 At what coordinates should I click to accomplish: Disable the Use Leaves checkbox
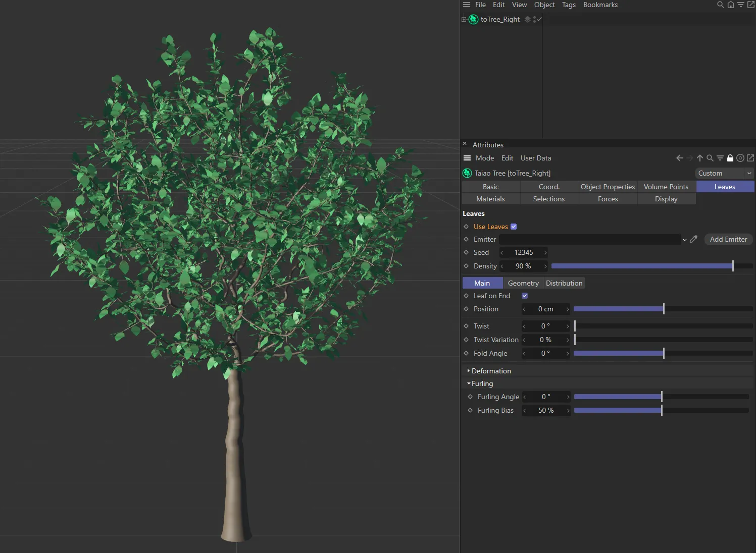coord(514,227)
